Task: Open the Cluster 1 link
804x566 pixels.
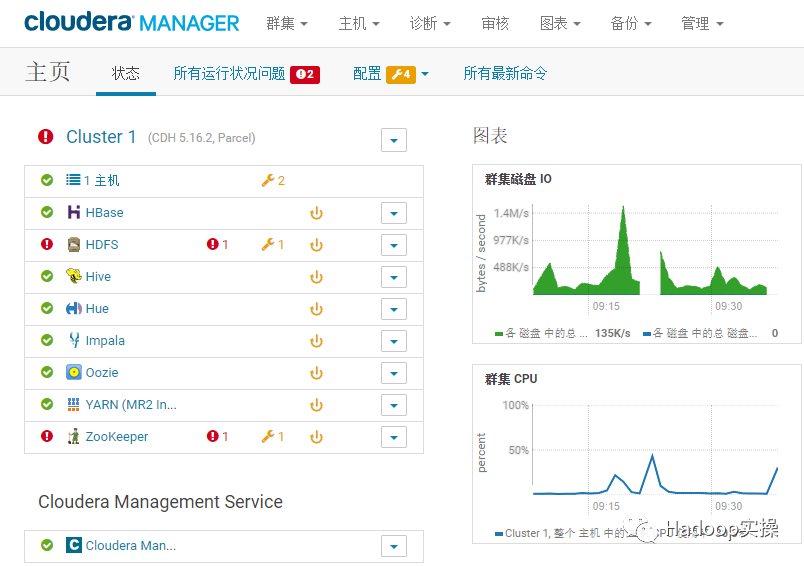Action: (x=101, y=137)
